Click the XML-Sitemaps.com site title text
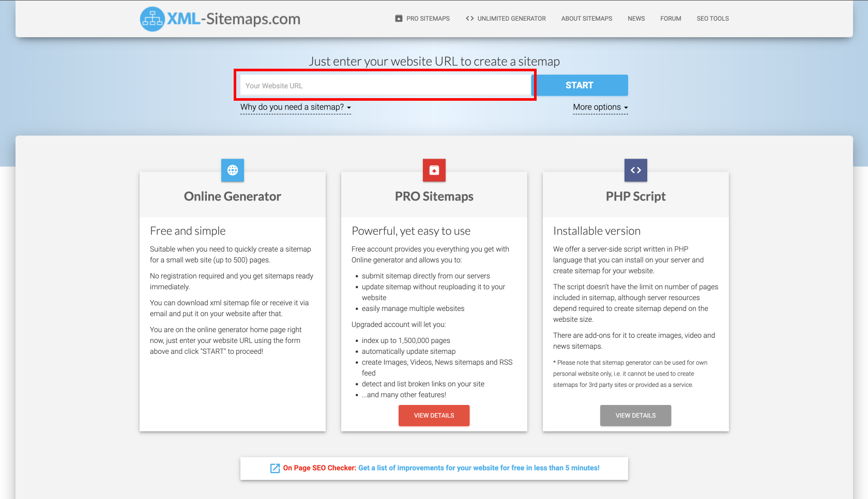Screen dimensions: 868x499 tap(233, 19)
